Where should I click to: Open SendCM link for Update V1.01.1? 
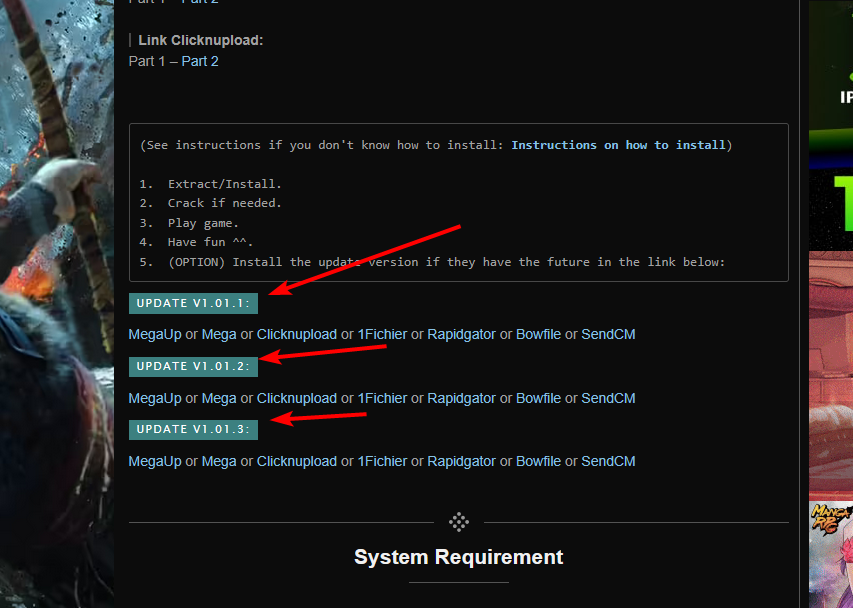click(x=608, y=334)
